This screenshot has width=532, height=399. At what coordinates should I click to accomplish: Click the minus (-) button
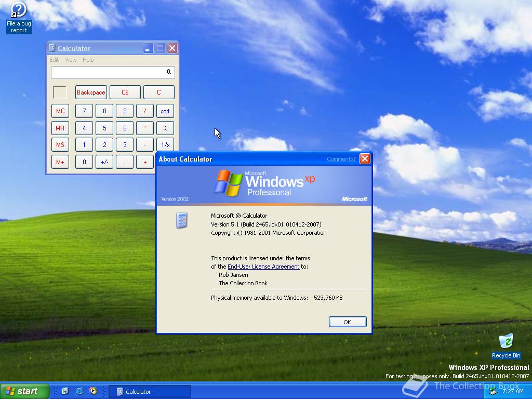(145, 145)
